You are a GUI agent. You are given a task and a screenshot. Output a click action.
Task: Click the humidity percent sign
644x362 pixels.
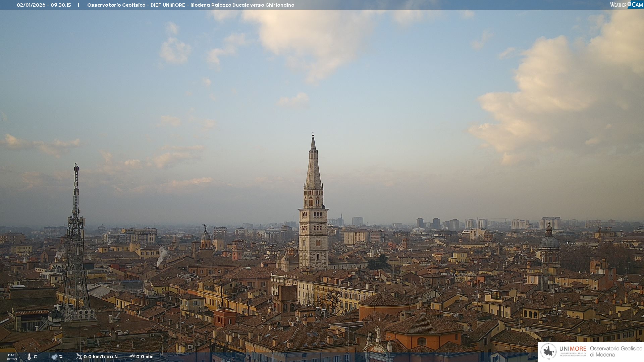[61, 357]
